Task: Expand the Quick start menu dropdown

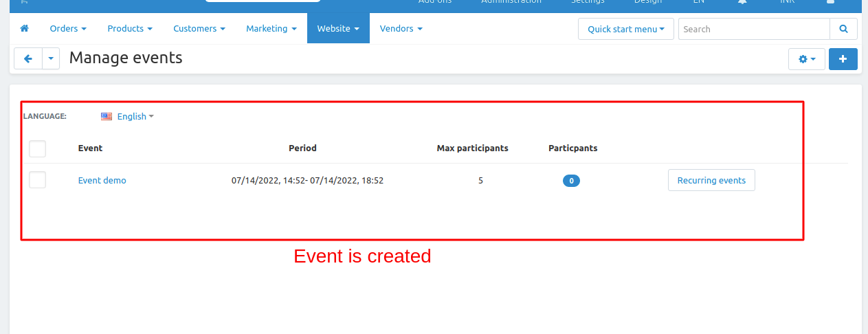Action: [625, 29]
